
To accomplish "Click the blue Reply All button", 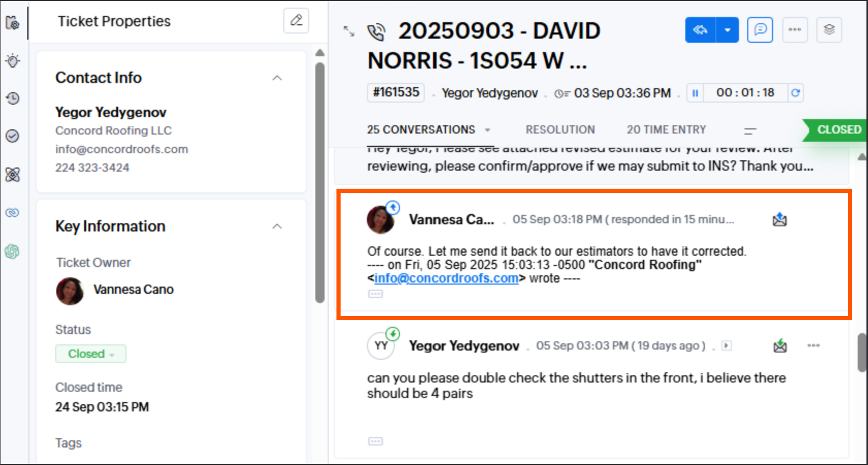I will [x=700, y=30].
